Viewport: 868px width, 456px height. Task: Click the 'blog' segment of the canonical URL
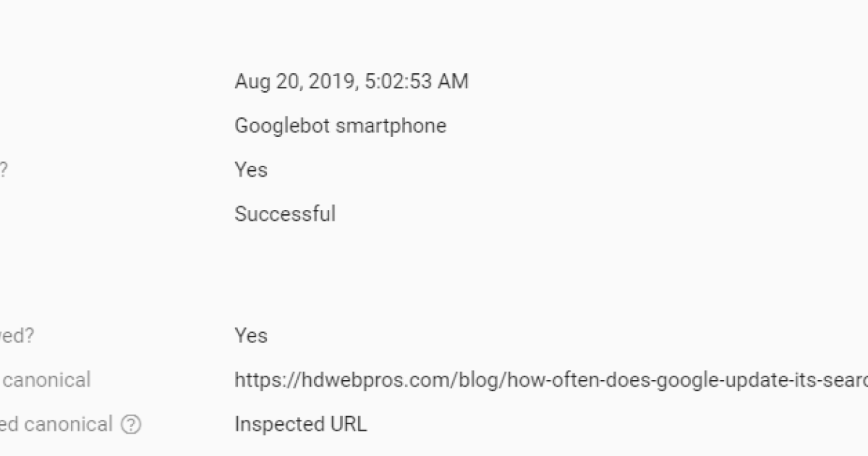[477, 380]
